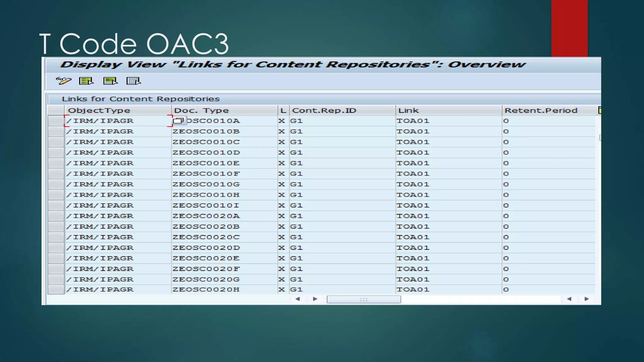Select row selector for ZEOSC0010B

[x=56, y=131]
